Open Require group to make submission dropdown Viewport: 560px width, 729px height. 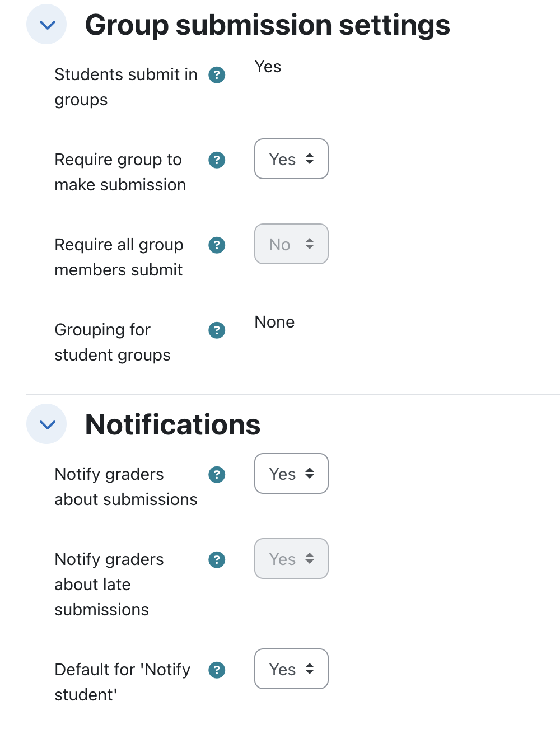(291, 159)
